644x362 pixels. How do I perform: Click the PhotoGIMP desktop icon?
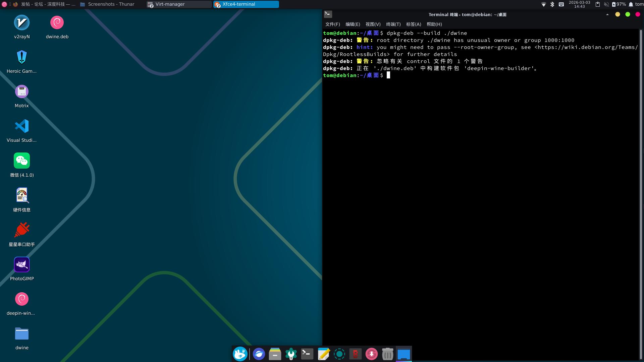[x=22, y=265]
